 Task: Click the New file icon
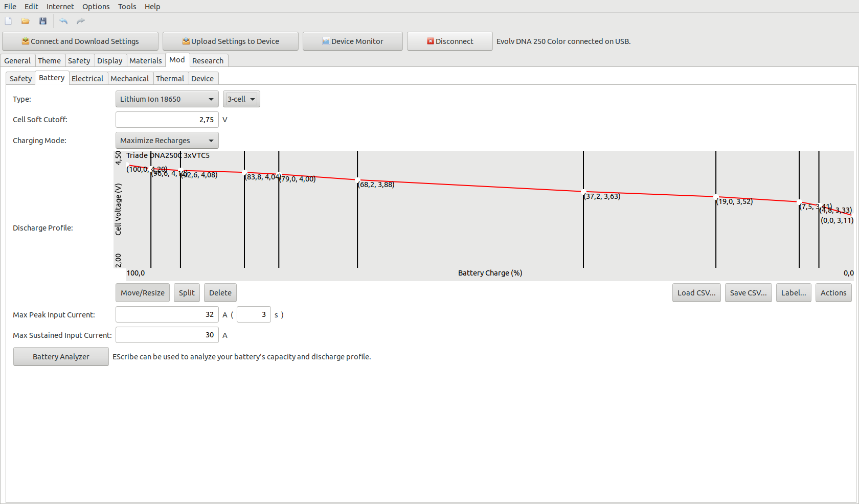pos(8,21)
